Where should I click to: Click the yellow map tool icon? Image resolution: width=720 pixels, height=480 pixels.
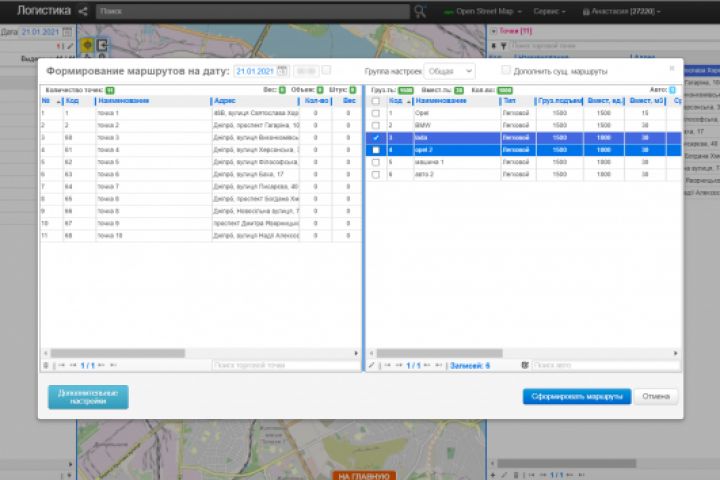tap(87, 45)
